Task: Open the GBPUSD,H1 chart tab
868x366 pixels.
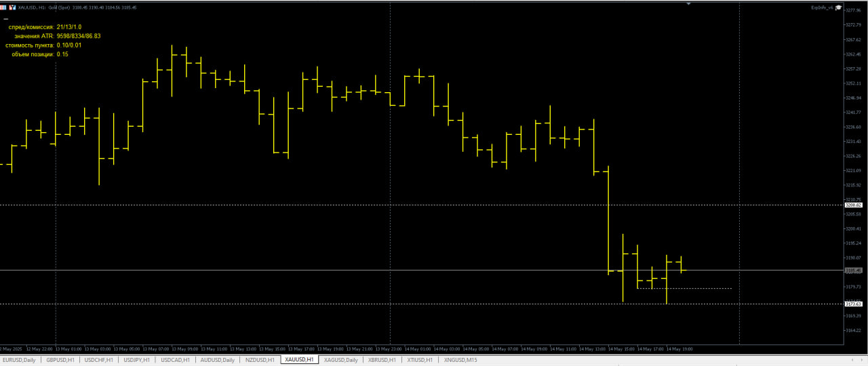Action: click(60, 360)
